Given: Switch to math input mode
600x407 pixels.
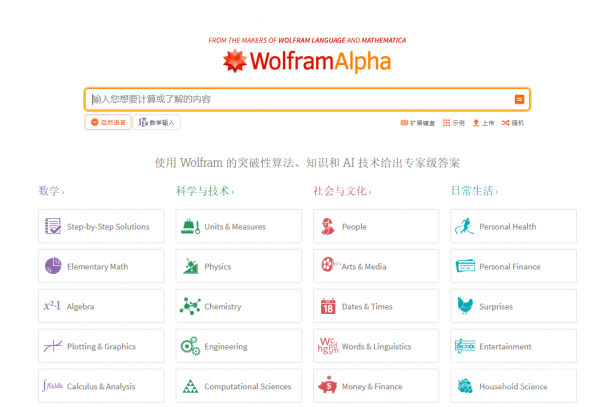Looking at the screenshot, I should point(157,122).
